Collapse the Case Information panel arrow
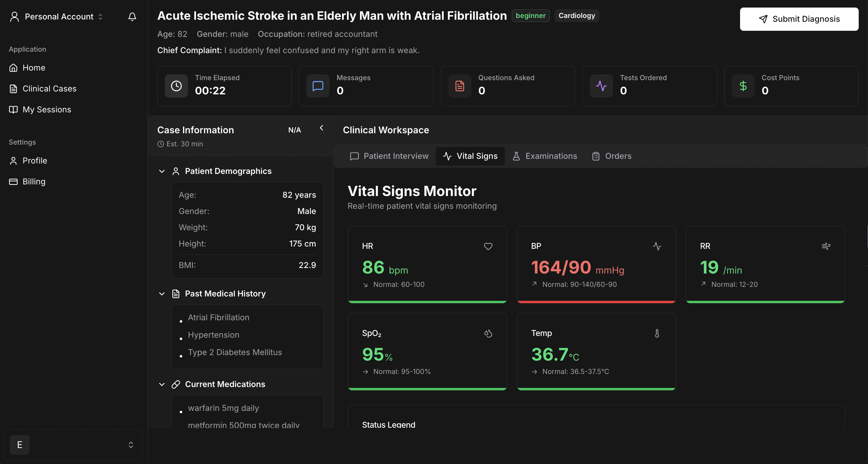This screenshot has height=464, width=868. pos(321,128)
